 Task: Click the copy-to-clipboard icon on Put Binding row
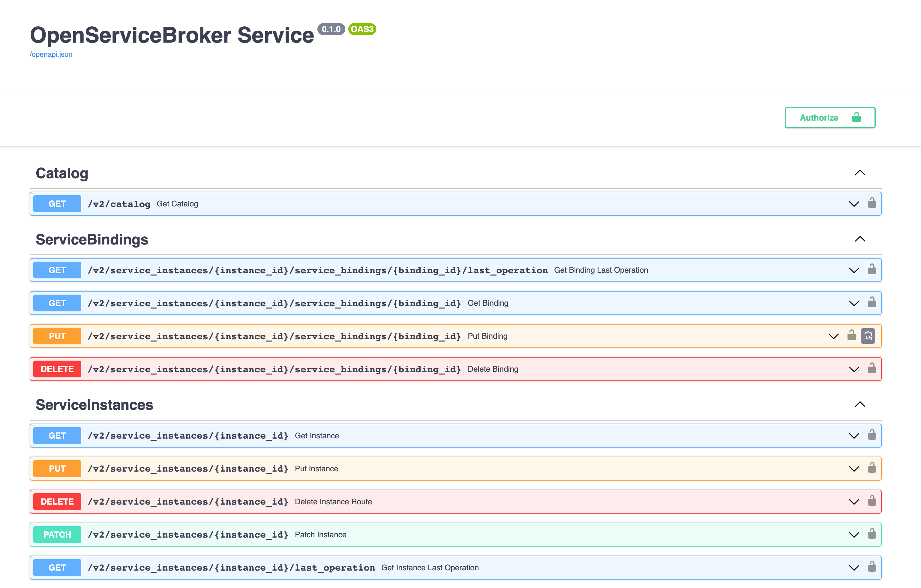tap(868, 336)
